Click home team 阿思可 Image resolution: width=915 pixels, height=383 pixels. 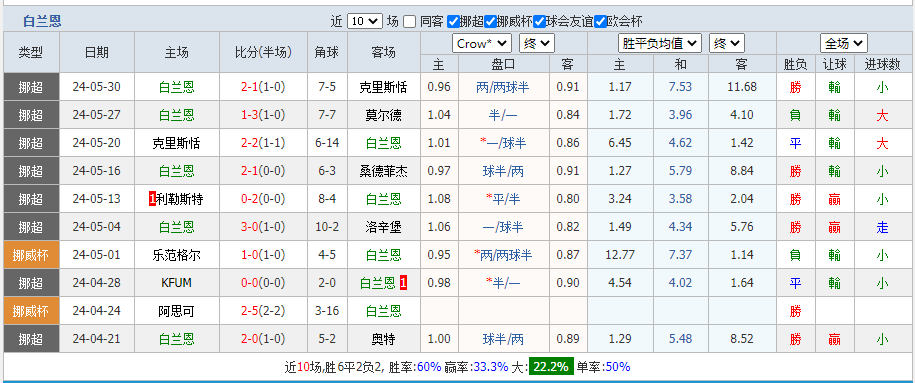pyautogui.click(x=176, y=311)
